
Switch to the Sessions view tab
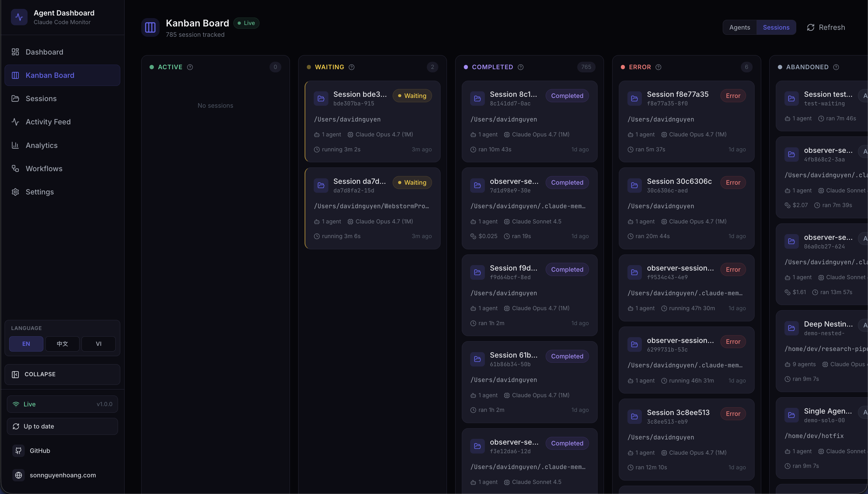[776, 28]
